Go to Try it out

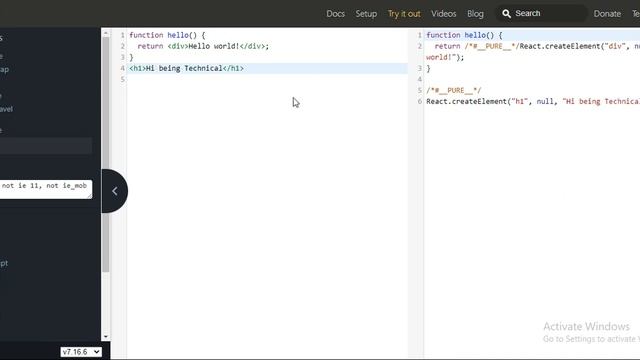404,14
